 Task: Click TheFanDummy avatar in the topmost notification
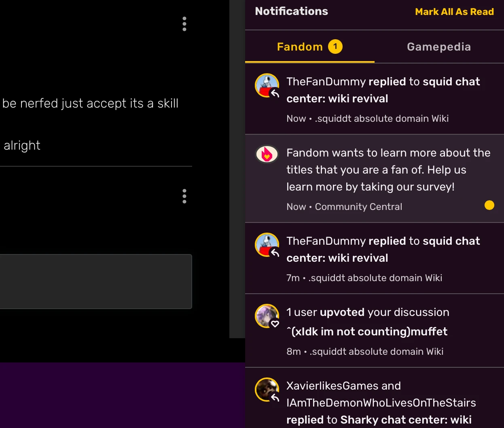267,85
